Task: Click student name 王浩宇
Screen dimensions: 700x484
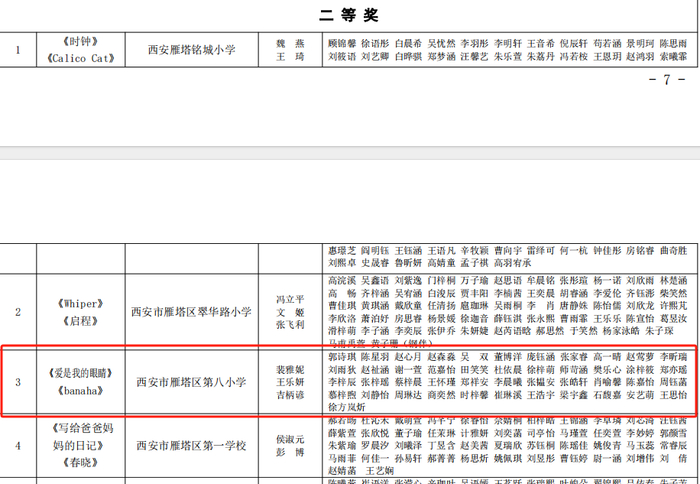Action: pyautogui.click(x=541, y=395)
